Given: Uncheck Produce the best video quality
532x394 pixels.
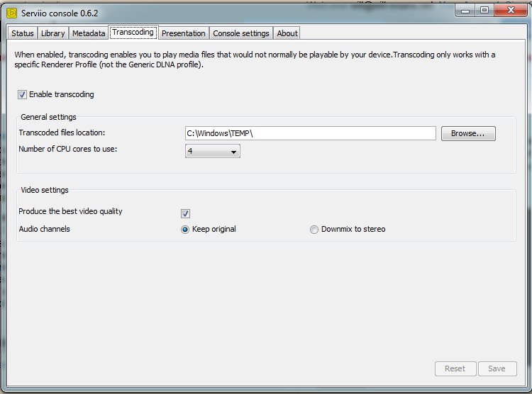Looking at the screenshot, I should [x=186, y=213].
